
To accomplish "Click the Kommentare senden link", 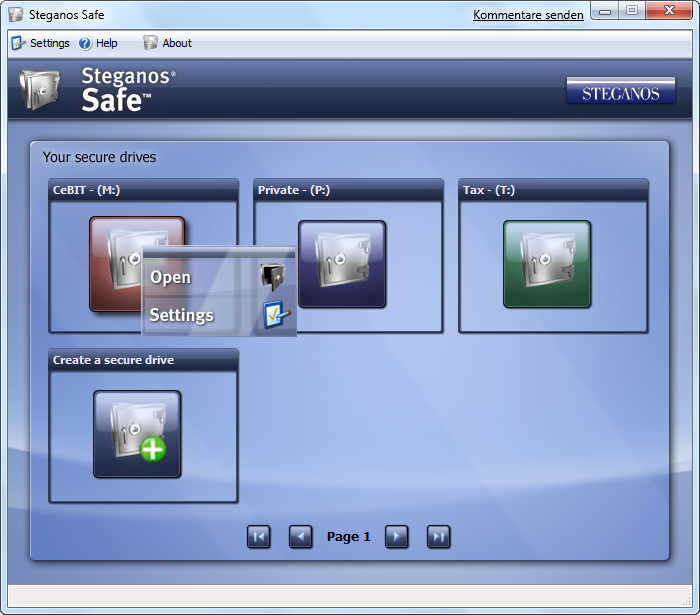I will click(x=528, y=15).
